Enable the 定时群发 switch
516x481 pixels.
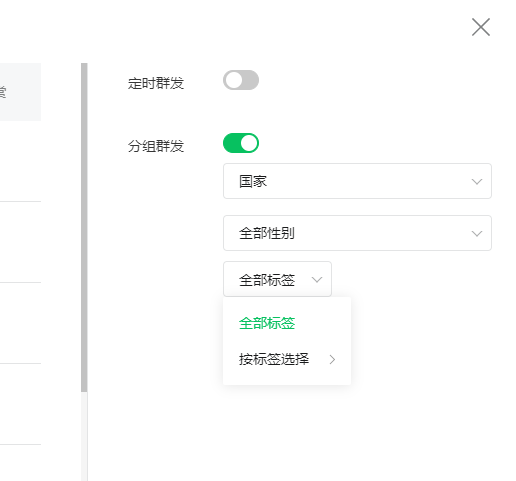click(x=241, y=80)
